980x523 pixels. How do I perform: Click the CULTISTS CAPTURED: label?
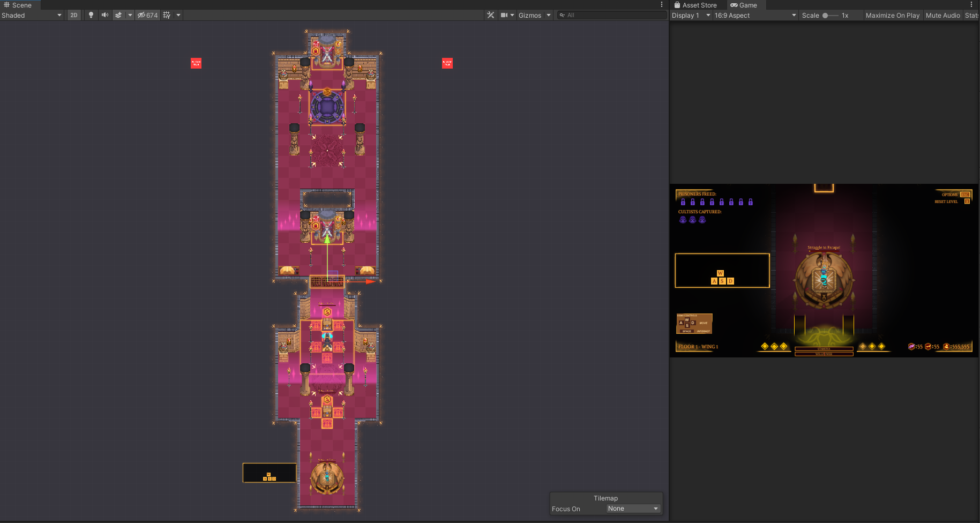(700, 212)
